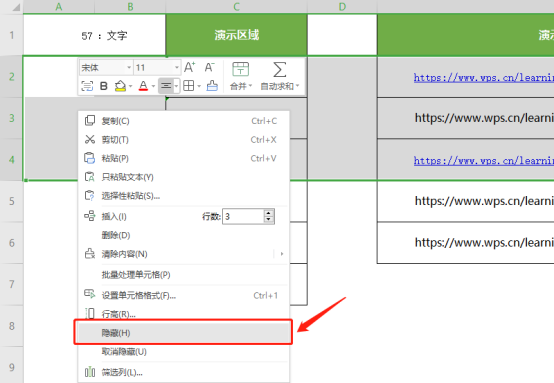Choose 删除(D) from context menu
The image size is (554, 383).
[x=184, y=235]
